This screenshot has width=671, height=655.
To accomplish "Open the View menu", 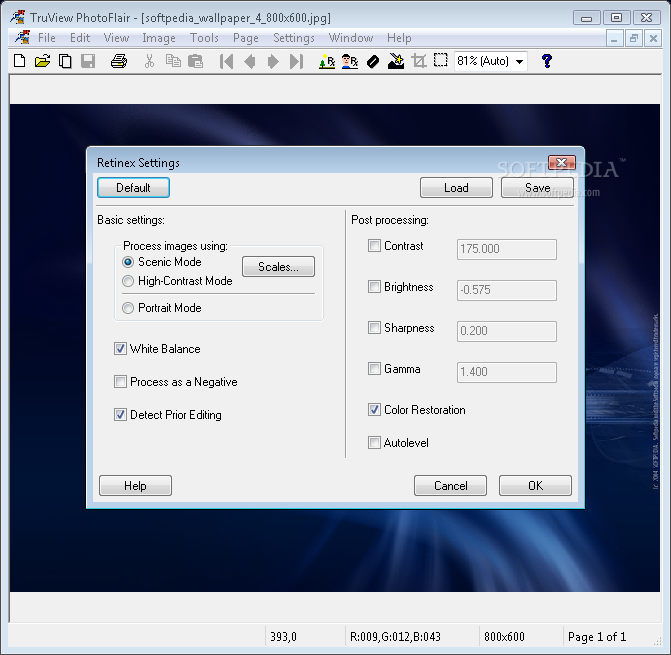I will pos(116,38).
